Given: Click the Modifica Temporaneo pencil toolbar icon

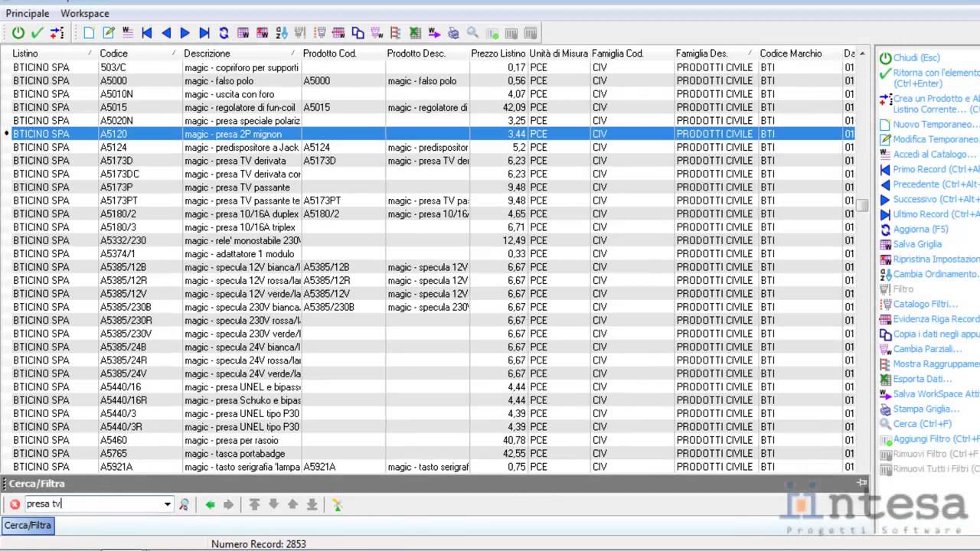Looking at the screenshot, I should pos(109,33).
